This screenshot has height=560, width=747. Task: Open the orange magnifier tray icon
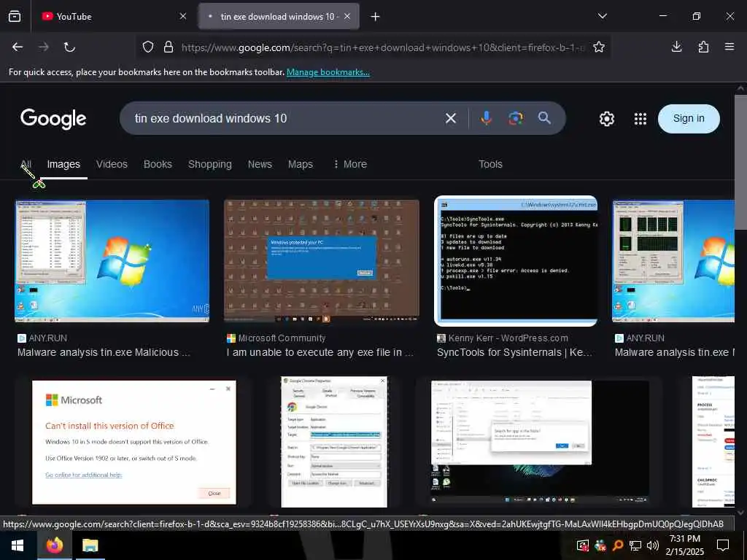pyautogui.click(x=617, y=545)
